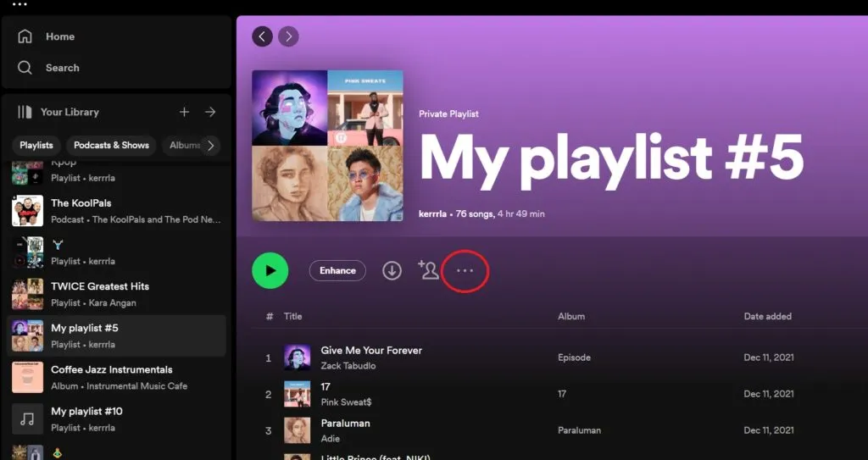Click the Your Library icon
Image resolution: width=868 pixels, height=460 pixels.
25,112
